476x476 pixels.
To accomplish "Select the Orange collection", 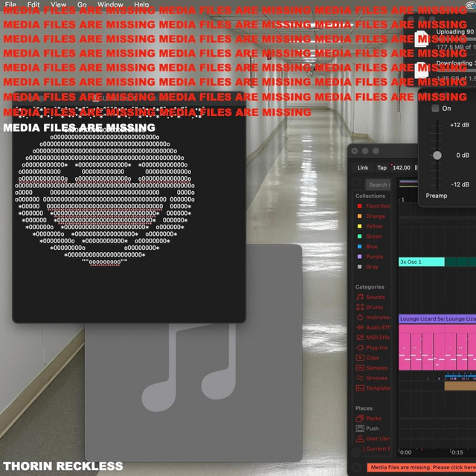I will click(371, 216).
